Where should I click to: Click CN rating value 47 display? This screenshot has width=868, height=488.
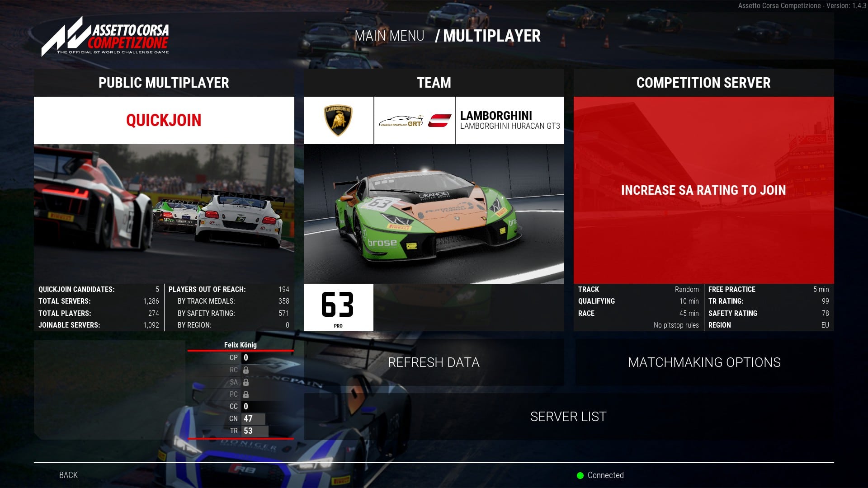(x=248, y=418)
